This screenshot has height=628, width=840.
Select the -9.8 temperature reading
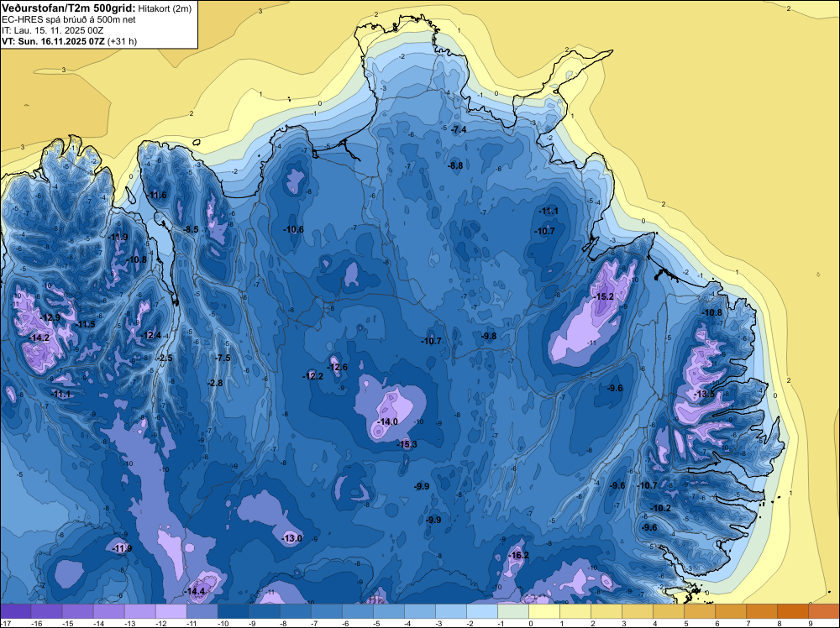point(489,336)
